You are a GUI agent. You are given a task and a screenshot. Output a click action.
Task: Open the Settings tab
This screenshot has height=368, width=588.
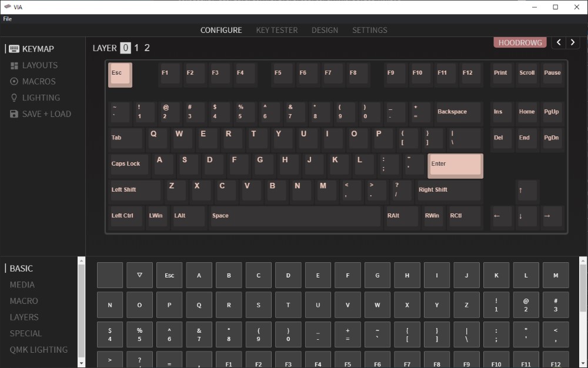(369, 30)
